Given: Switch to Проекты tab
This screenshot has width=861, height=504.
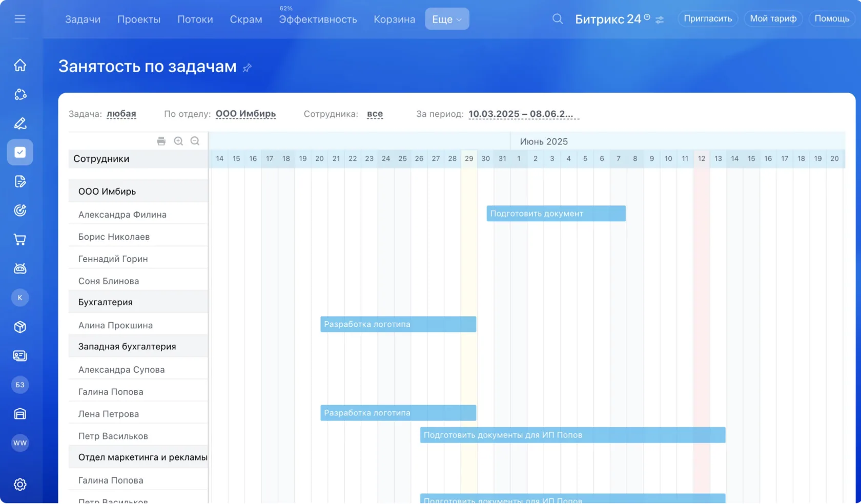Looking at the screenshot, I should click(139, 19).
